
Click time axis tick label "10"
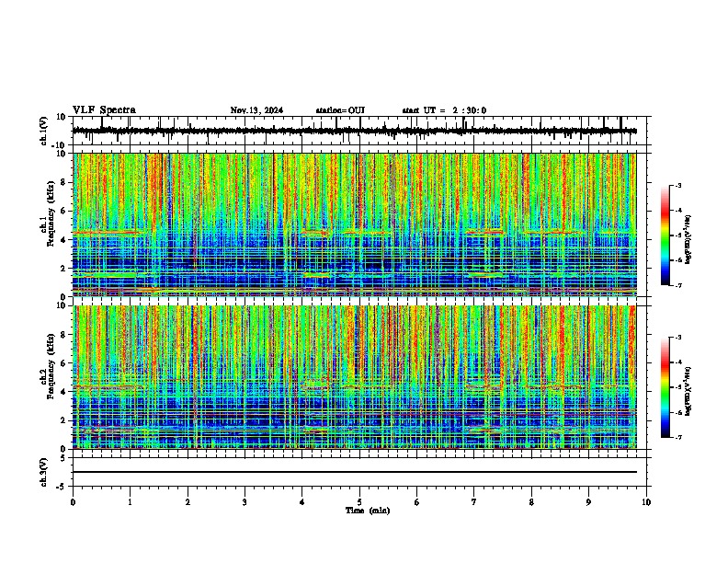tap(646, 502)
